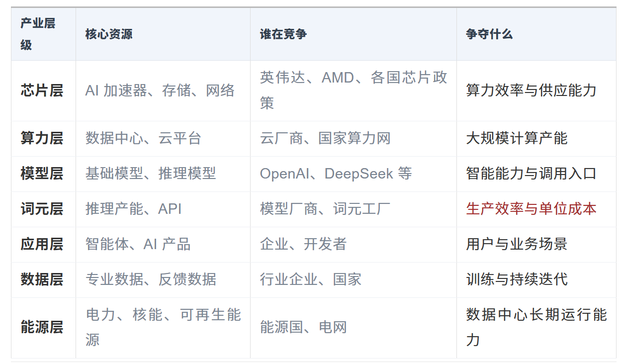Click the 能源层 row label
The width and height of the screenshot is (619, 364).
(42, 327)
